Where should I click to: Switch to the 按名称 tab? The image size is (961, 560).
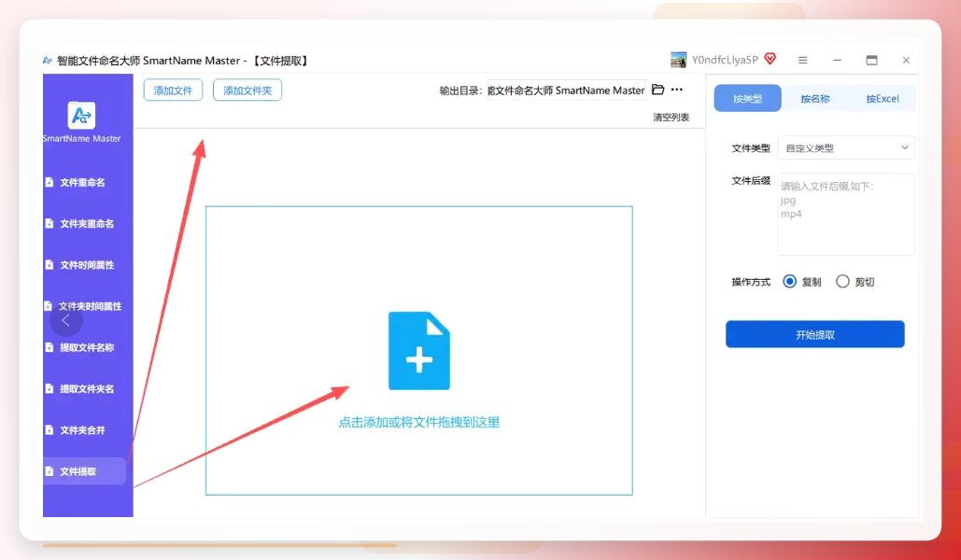(814, 98)
